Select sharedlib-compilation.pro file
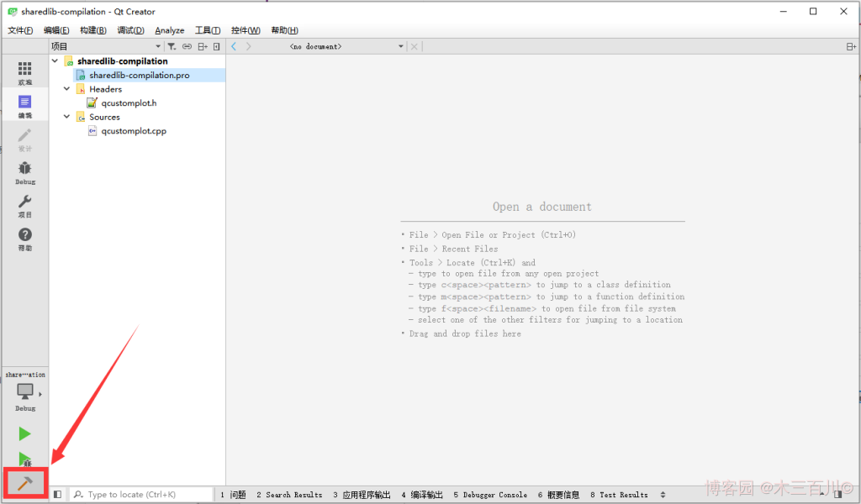This screenshot has width=861, height=504. 139,76
